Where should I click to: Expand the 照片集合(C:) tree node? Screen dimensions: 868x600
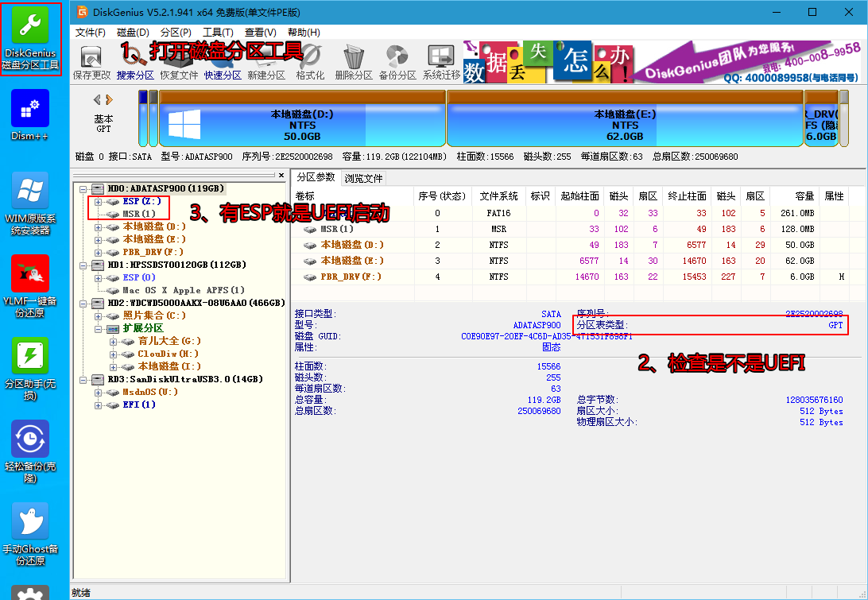[x=99, y=315]
